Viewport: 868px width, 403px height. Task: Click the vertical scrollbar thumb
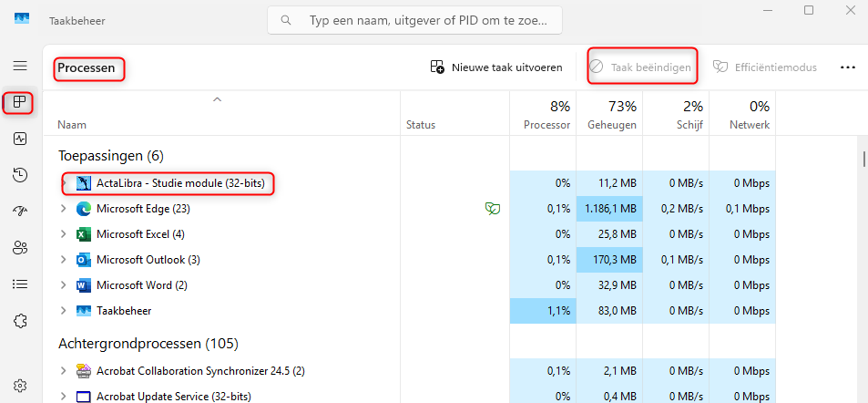tap(863, 158)
